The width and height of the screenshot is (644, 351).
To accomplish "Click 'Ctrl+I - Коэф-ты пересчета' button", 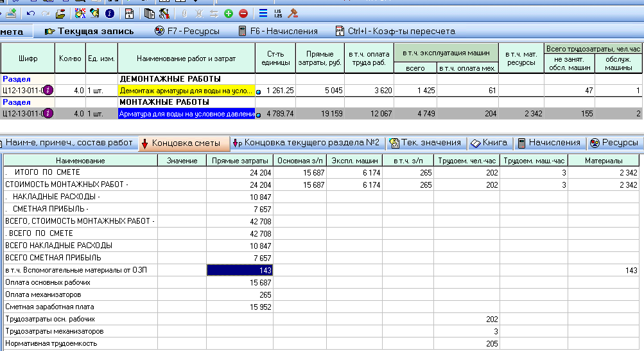I will (395, 31).
